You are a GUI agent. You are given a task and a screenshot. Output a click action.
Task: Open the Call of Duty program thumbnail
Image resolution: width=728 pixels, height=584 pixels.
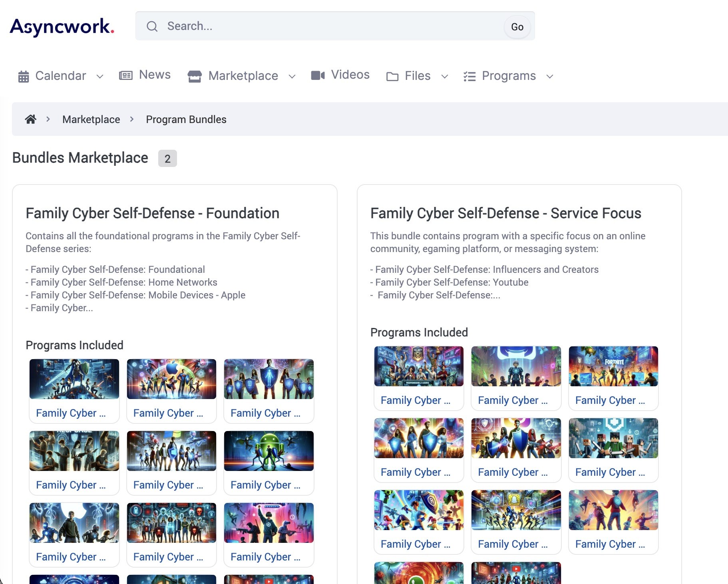pyautogui.click(x=419, y=366)
